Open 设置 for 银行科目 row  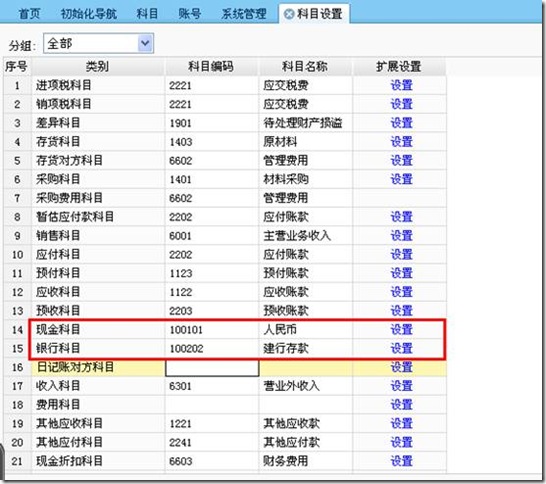[401, 348]
